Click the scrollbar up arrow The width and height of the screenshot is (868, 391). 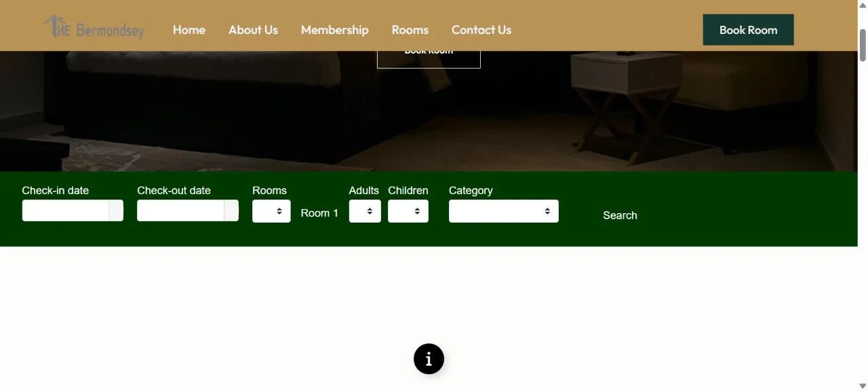coord(863,5)
